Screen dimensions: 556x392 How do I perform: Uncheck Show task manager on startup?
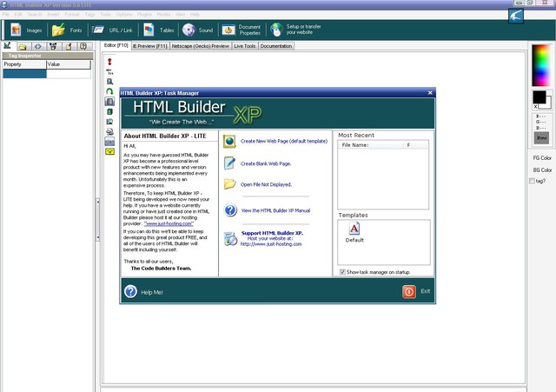[342, 272]
